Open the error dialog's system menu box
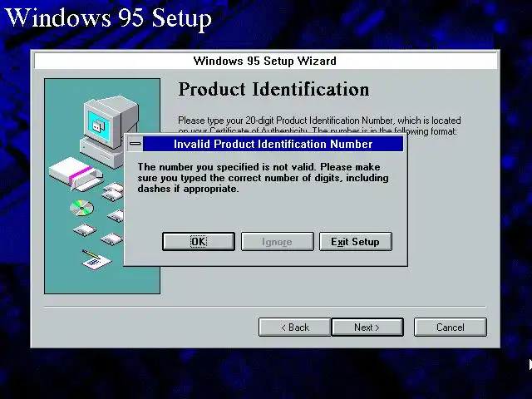This screenshot has width=532, height=399. 135,144
